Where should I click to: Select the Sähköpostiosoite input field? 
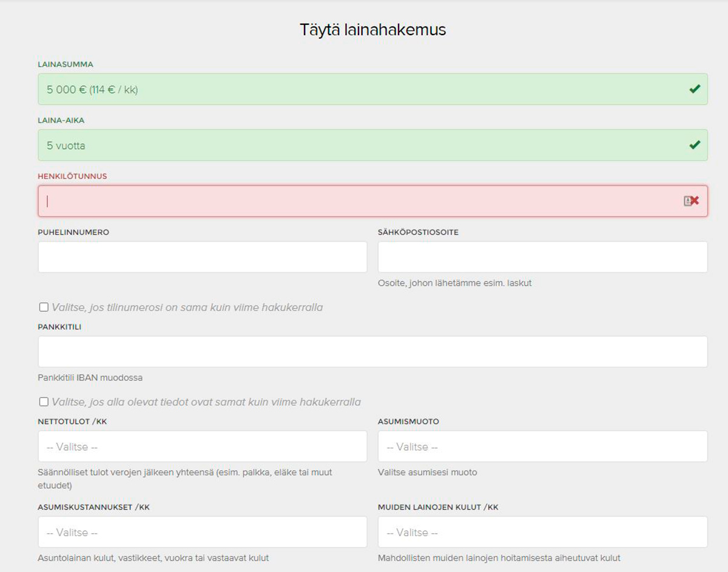click(542, 257)
